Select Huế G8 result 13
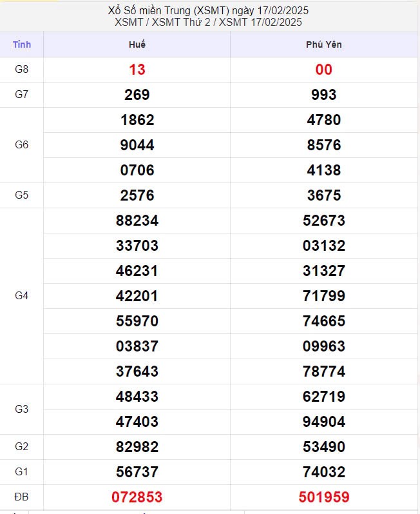The image size is (420, 514). point(137,70)
